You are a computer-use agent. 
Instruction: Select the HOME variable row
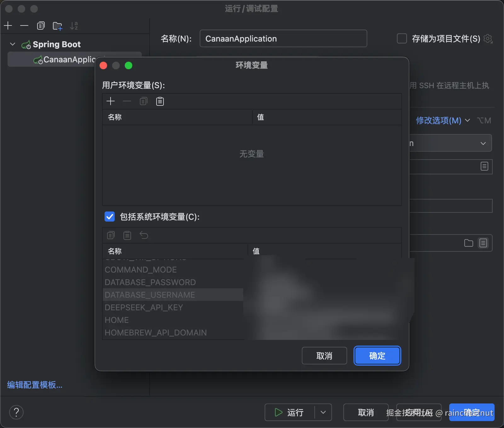[173, 320]
